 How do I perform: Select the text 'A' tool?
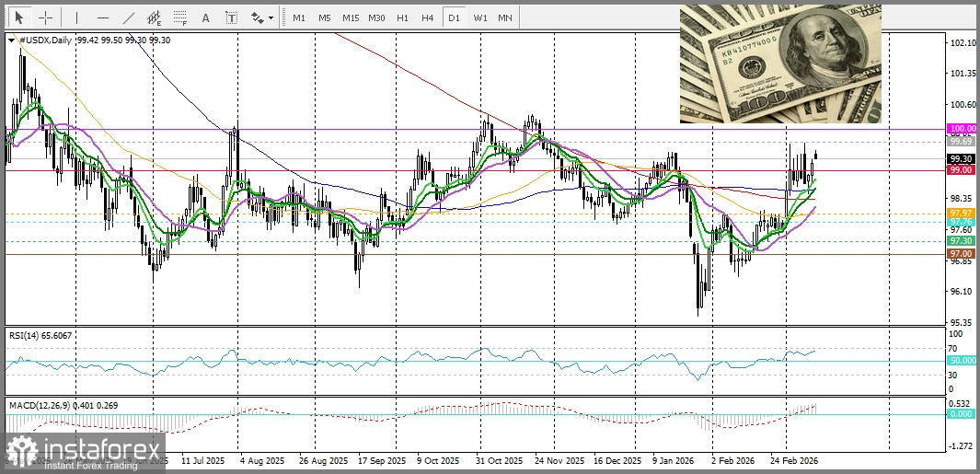[205, 17]
